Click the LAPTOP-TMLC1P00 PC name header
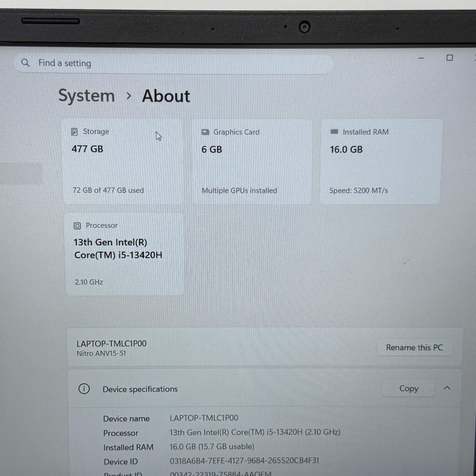 [x=112, y=344]
